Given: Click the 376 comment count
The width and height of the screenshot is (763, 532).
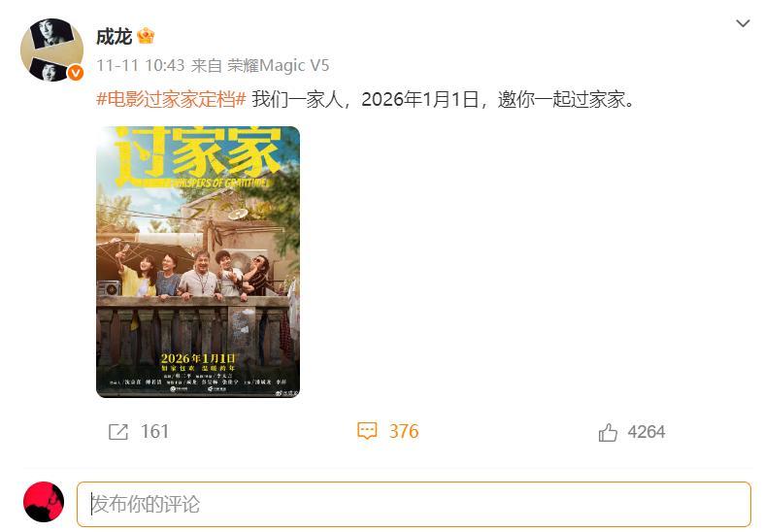Looking at the screenshot, I should coord(404,431).
